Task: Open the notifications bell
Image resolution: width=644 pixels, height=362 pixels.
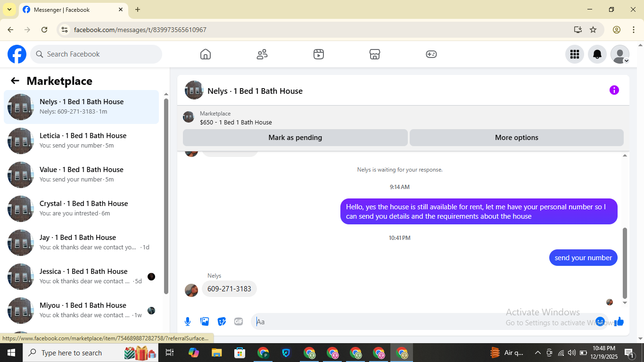Action: [x=597, y=54]
